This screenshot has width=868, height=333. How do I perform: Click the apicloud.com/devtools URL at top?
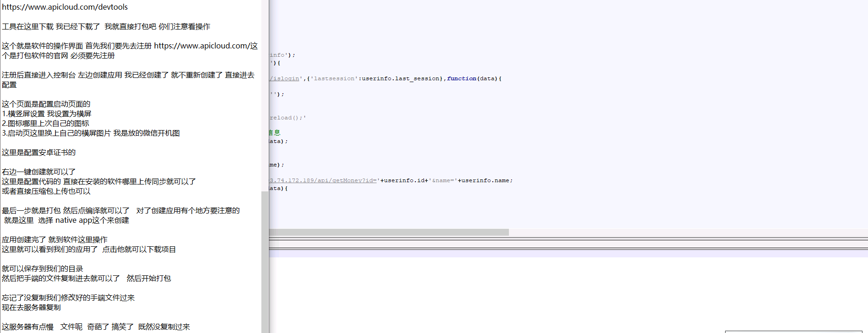coord(65,7)
